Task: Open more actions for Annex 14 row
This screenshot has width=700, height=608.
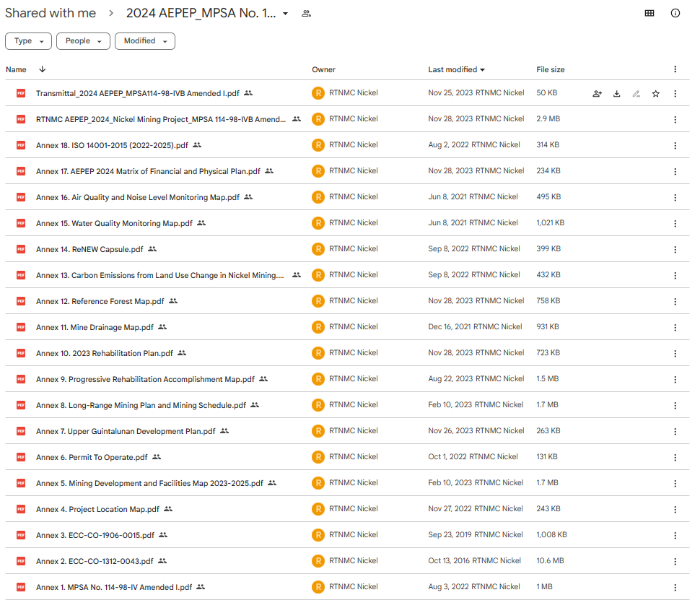Action: pyautogui.click(x=675, y=250)
